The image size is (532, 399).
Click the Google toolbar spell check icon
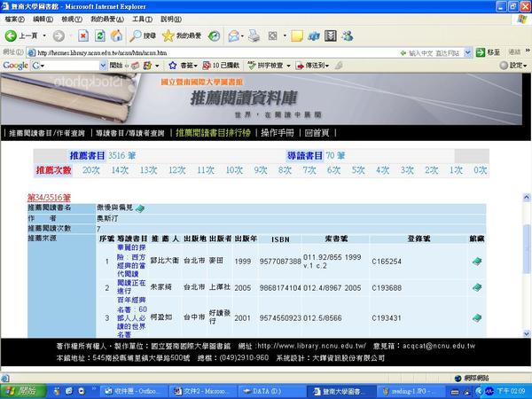(252, 65)
